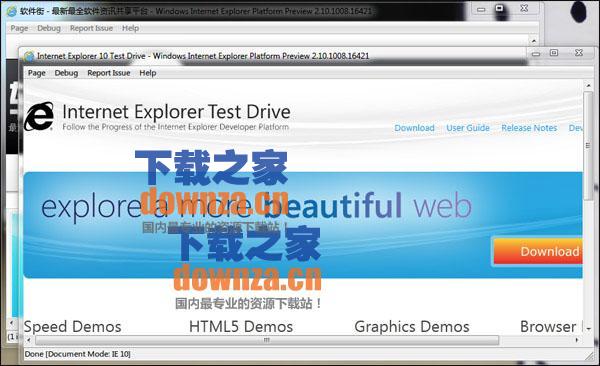Image resolution: width=600 pixels, height=366 pixels.
Task: Open the Page menu in the front window
Action: click(37, 73)
